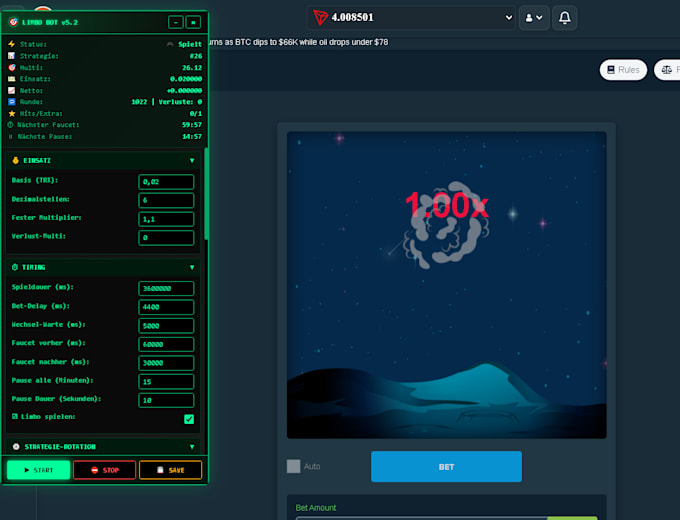
Task: Open the balance currency dropdown
Action: click(x=509, y=17)
